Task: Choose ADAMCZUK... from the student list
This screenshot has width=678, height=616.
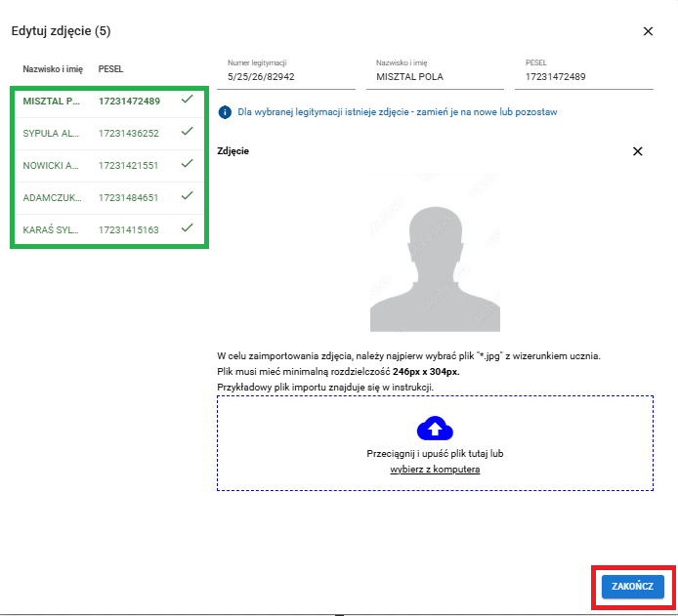Action: coord(50,197)
